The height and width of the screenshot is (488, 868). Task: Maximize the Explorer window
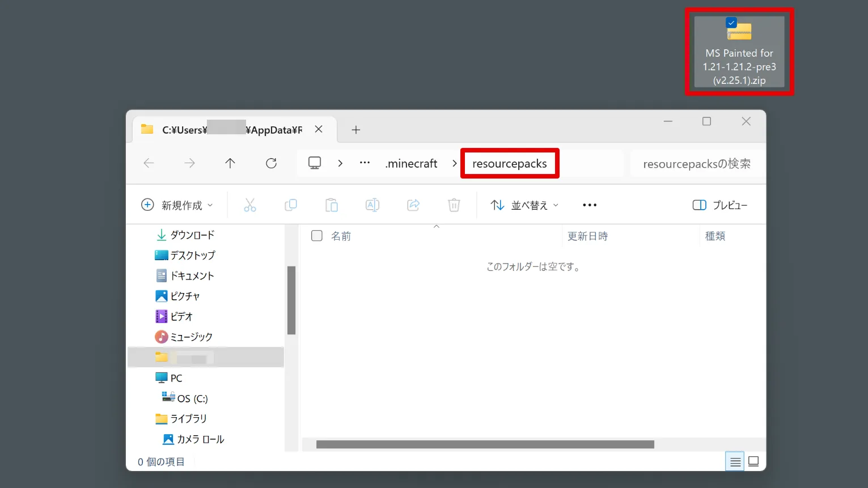coord(706,121)
